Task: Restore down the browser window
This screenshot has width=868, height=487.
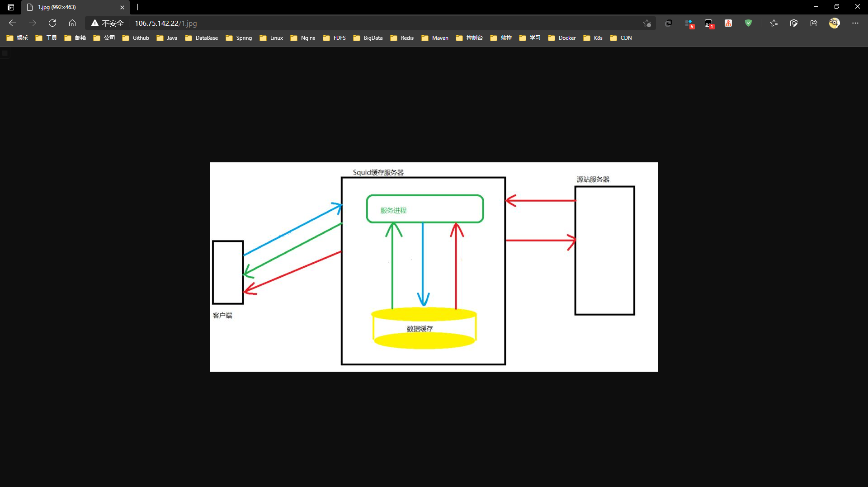Action: (837, 7)
